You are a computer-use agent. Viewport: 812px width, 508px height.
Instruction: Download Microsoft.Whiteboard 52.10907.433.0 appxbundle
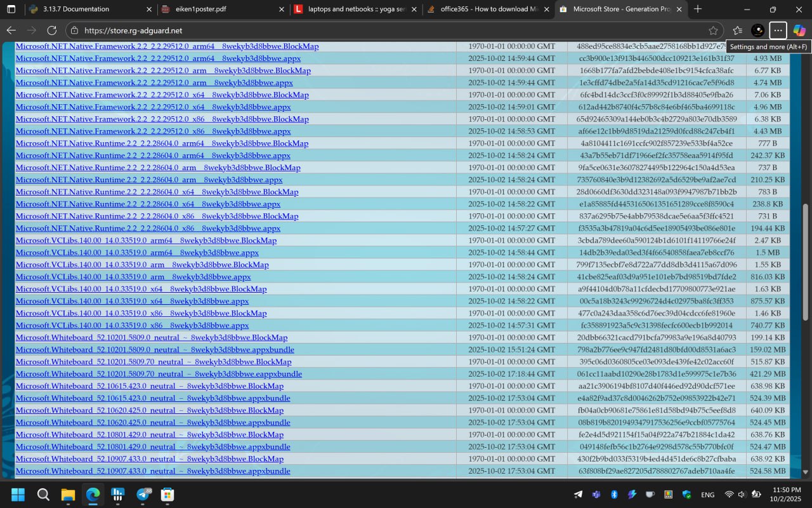[152, 471]
